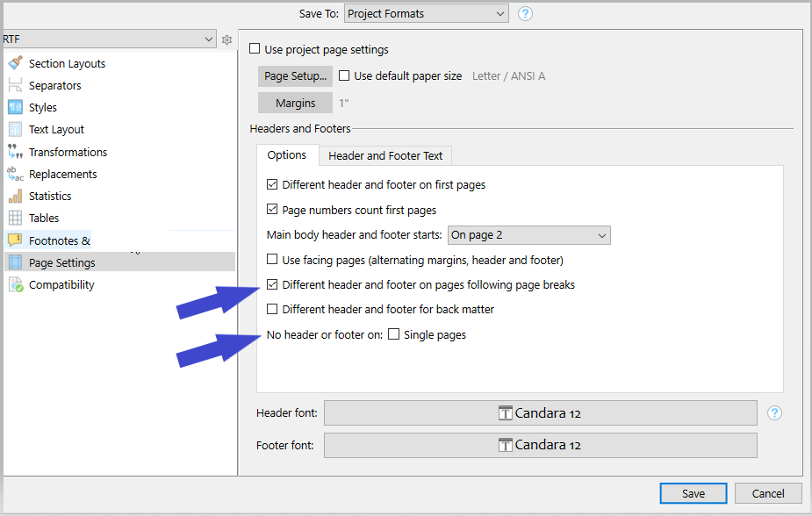Enable Use project page settings checkbox

(x=255, y=49)
